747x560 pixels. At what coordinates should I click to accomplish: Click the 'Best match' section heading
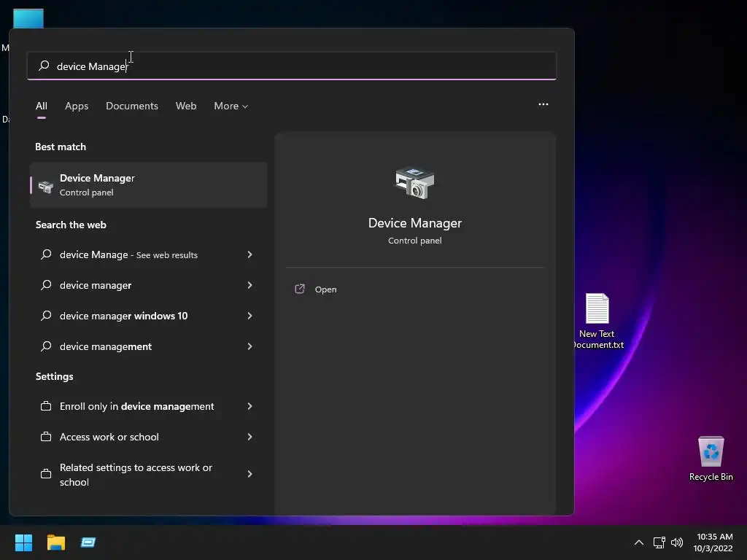point(61,147)
